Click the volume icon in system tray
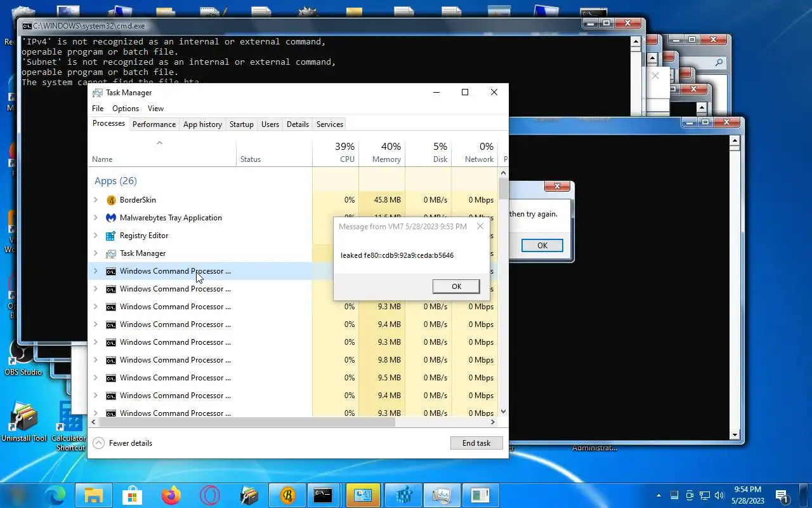812x508 pixels. click(x=719, y=495)
